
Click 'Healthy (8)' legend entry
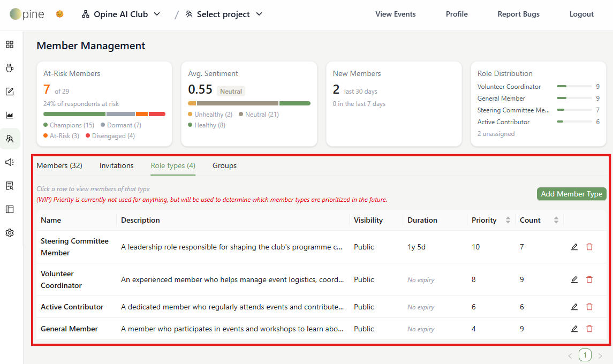[207, 125]
